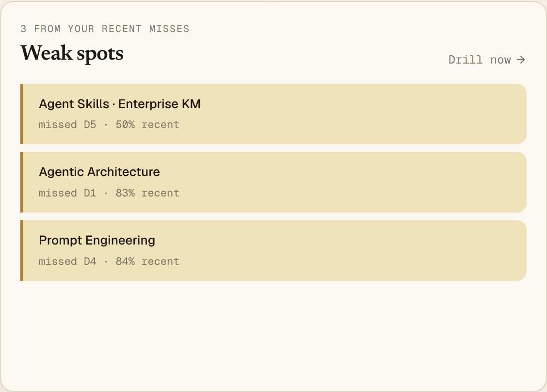This screenshot has width=547, height=392.
Task: Click the arrow icon beside Drill now
Action: 521,60
